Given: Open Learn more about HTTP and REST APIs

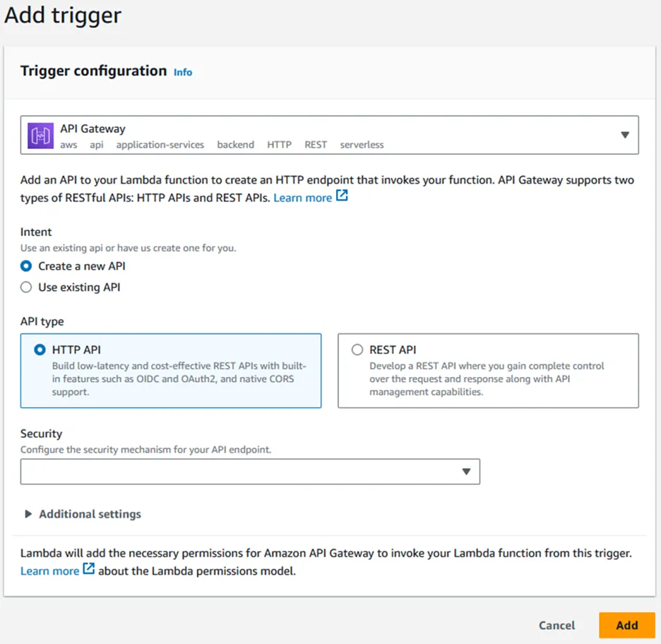Looking at the screenshot, I should [302, 198].
